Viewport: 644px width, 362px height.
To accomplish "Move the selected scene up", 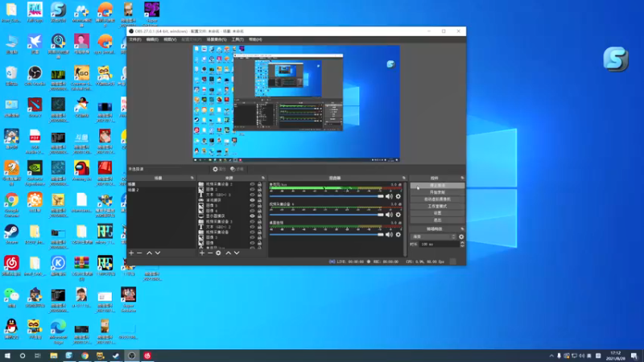I will pos(150,253).
